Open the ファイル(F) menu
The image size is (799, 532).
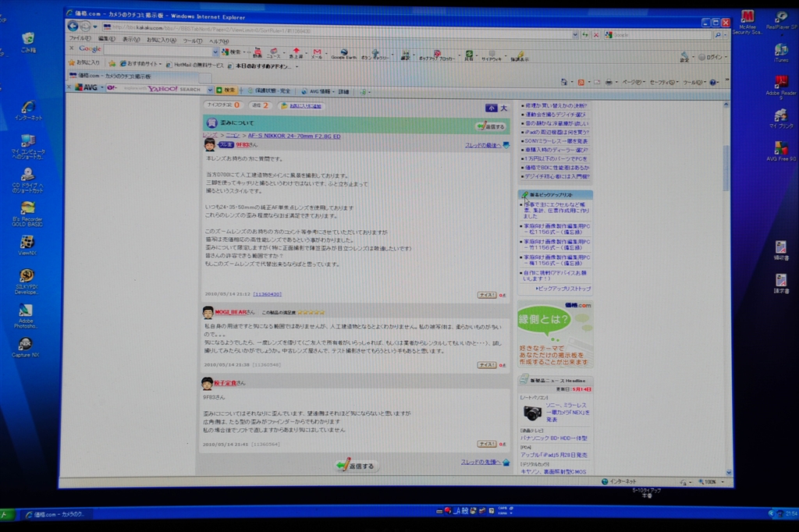[x=80, y=38]
